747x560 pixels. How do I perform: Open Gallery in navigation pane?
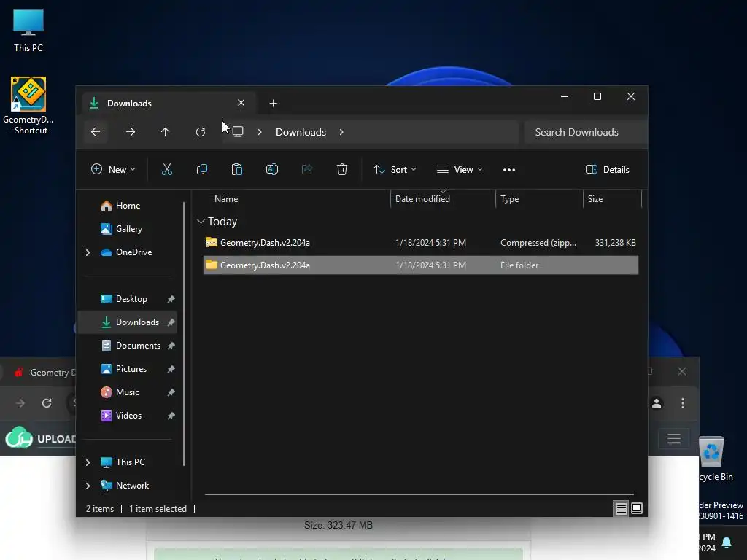(x=128, y=229)
